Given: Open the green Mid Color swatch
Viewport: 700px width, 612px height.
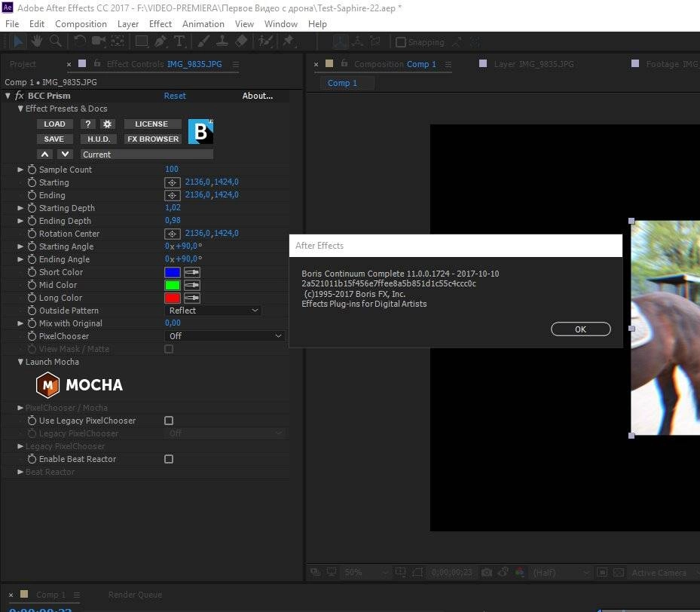Looking at the screenshot, I should pos(173,285).
